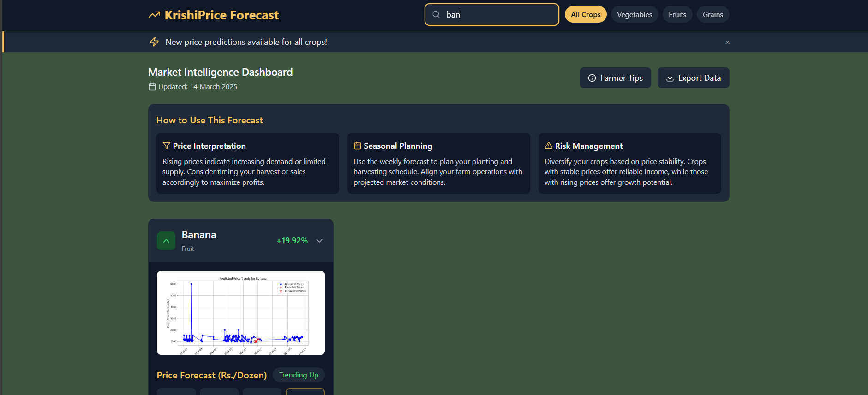Select the All Crops filter
This screenshot has width=868, height=395.
pyautogui.click(x=586, y=14)
